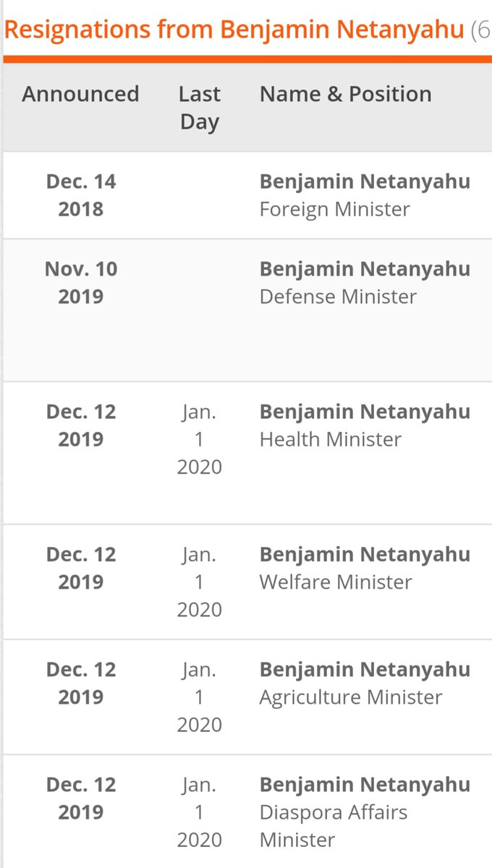Select the Nov. 10 2019 announced date
This screenshot has width=492, height=868.
coord(80,283)
